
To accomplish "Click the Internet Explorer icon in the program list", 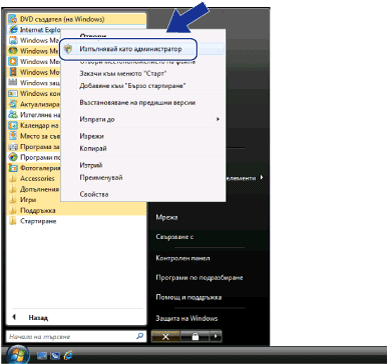I will coord(13,30).
